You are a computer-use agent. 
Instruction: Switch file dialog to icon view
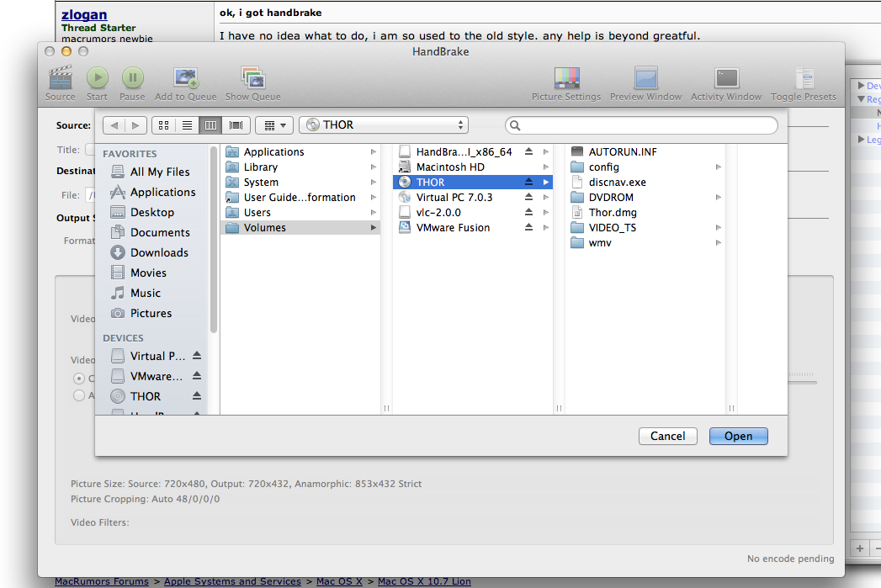coord(163,125)
